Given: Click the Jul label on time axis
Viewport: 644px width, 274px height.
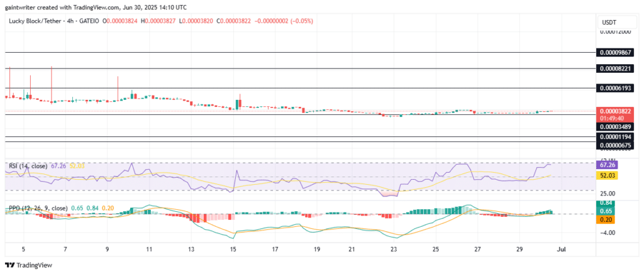Looking at the screenshot, I should point(561,249).
